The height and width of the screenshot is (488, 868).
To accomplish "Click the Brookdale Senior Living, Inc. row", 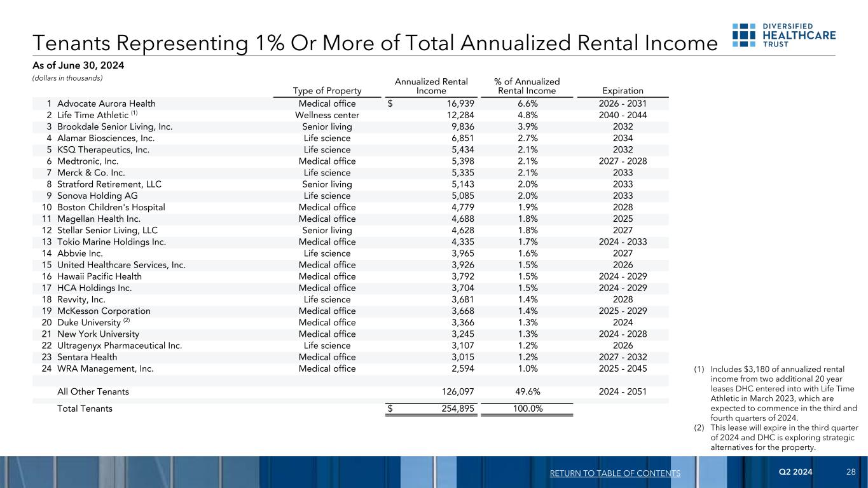I will click(x=351, y=126).
